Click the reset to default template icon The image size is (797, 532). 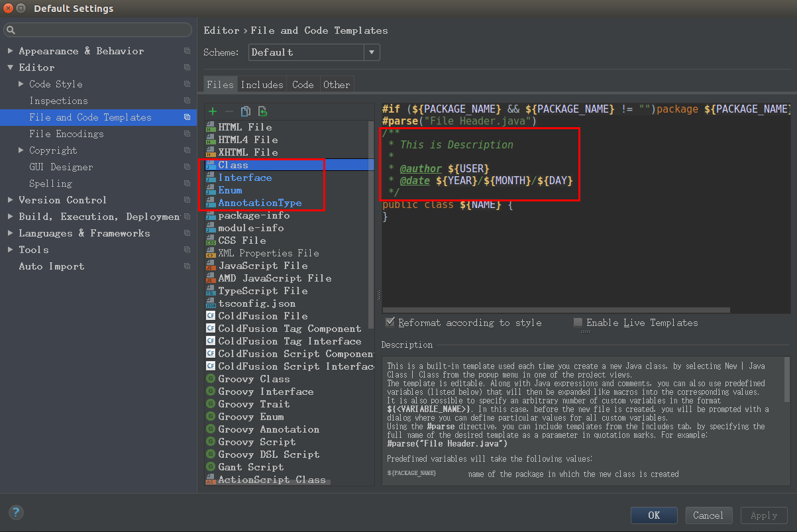click(262, 111)
